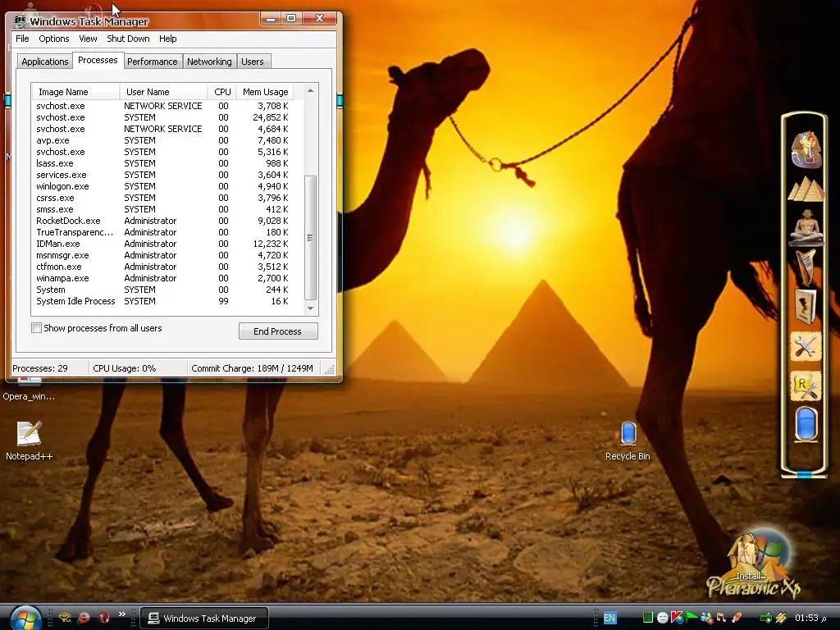Select the Notepad++ desktop icon
This screenshot has width=840, height=630.
[x=29, y=441]
